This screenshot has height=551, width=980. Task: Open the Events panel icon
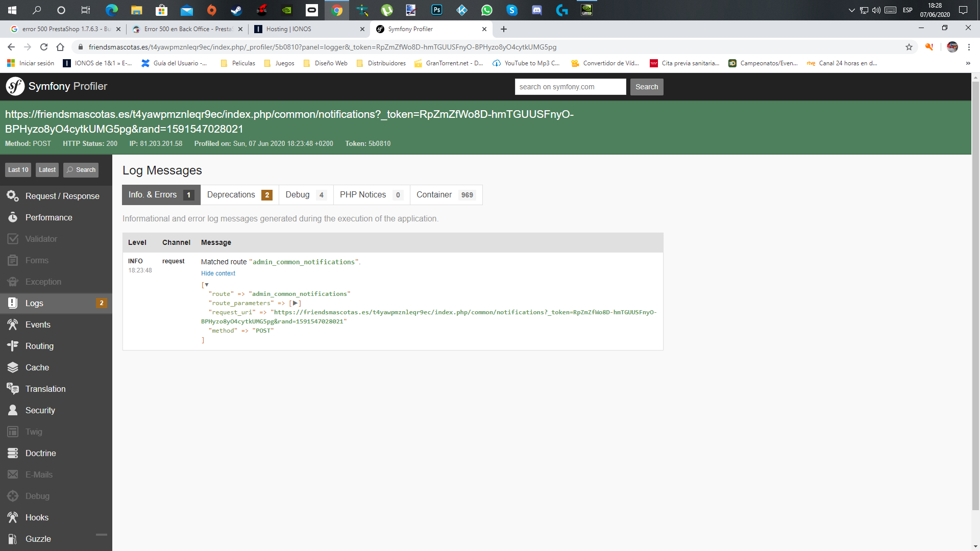(13, 324)
